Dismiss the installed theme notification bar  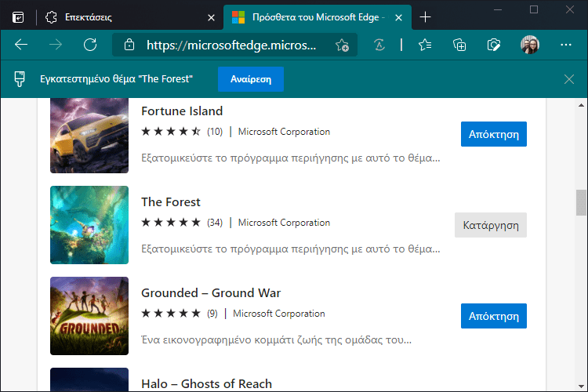(569, 79)
